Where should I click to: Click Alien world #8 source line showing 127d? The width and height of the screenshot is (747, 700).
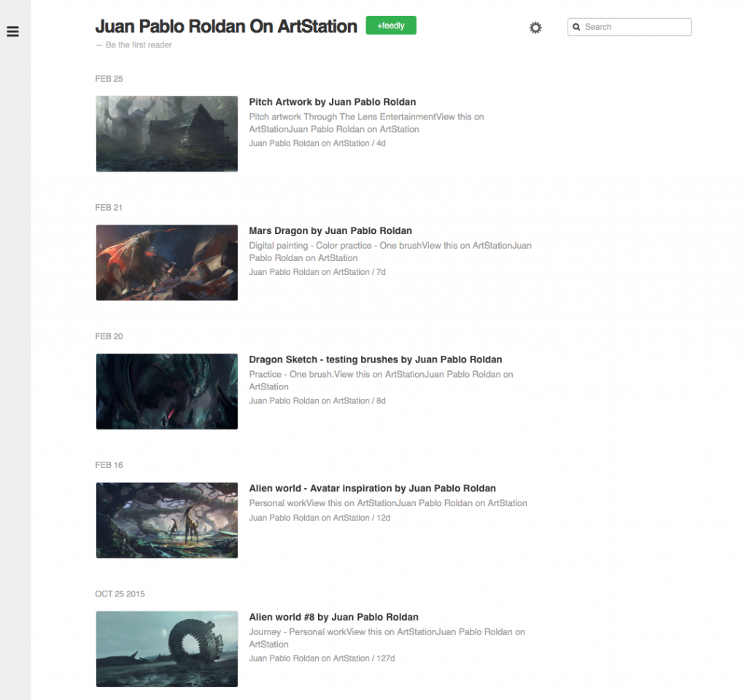tap(322, 658)
